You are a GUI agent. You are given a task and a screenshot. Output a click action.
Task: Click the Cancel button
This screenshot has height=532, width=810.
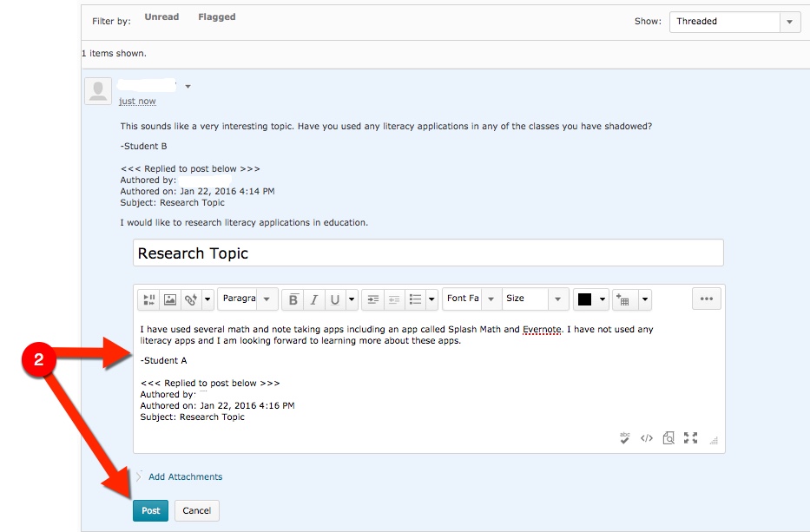coord(197,510)
